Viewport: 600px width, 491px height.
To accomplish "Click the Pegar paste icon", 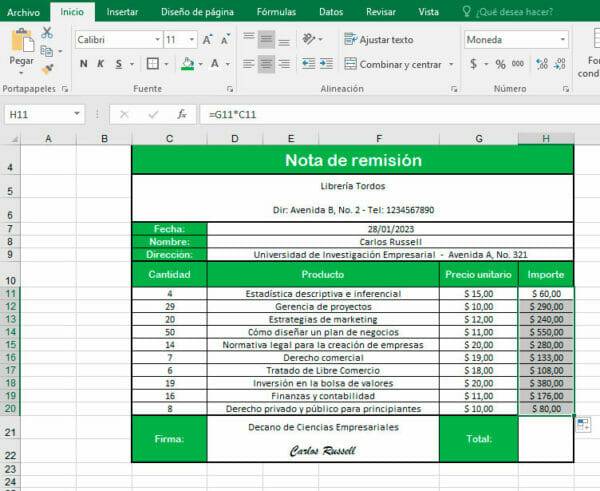I will pyautogui.click(x=22, y=41).
